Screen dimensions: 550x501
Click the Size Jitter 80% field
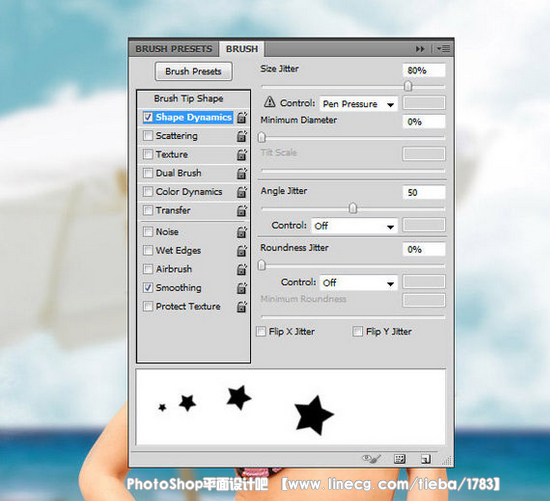point(424,70)
